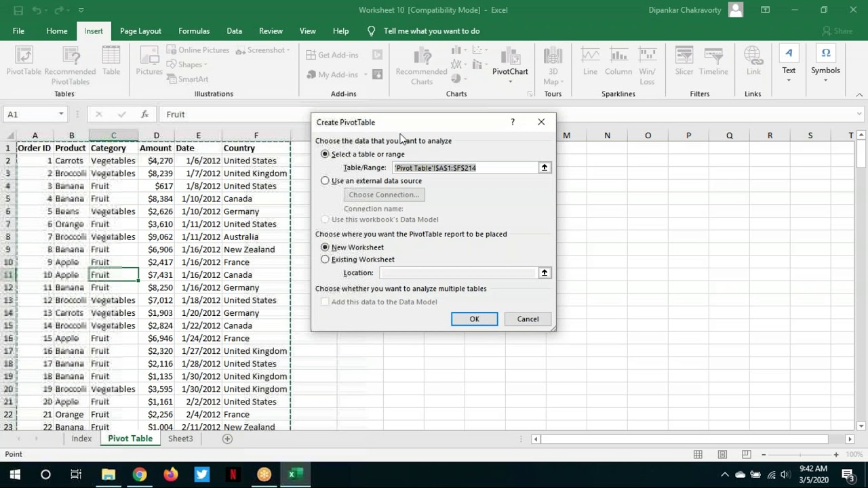Open the Sheet3 worksheet tab

tap(180, 439)
